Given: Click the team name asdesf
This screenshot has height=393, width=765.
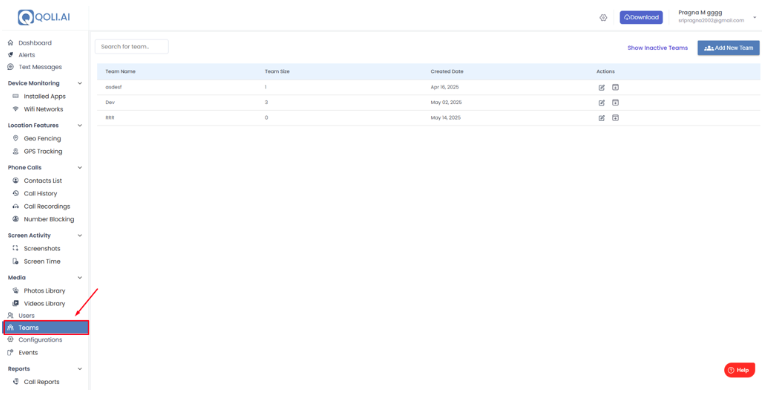Looking at the screenshot, I should [114, 87].
